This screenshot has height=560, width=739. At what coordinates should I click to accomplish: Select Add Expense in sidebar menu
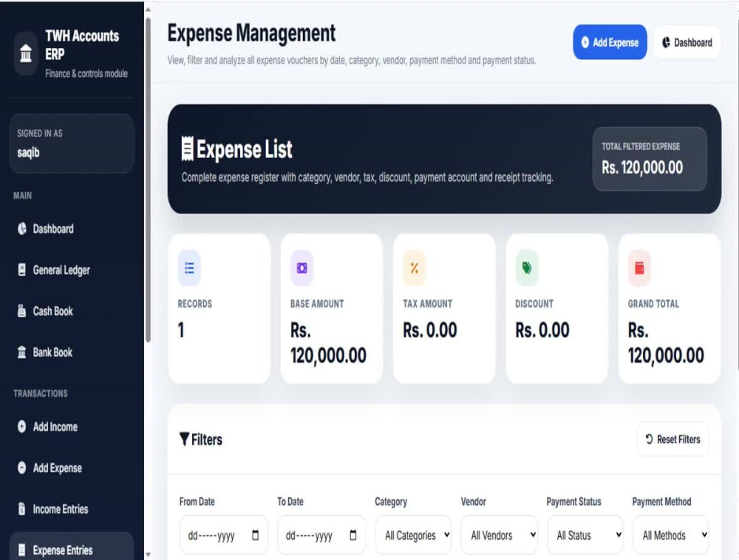pyautogui.click(x=72, y=468)
